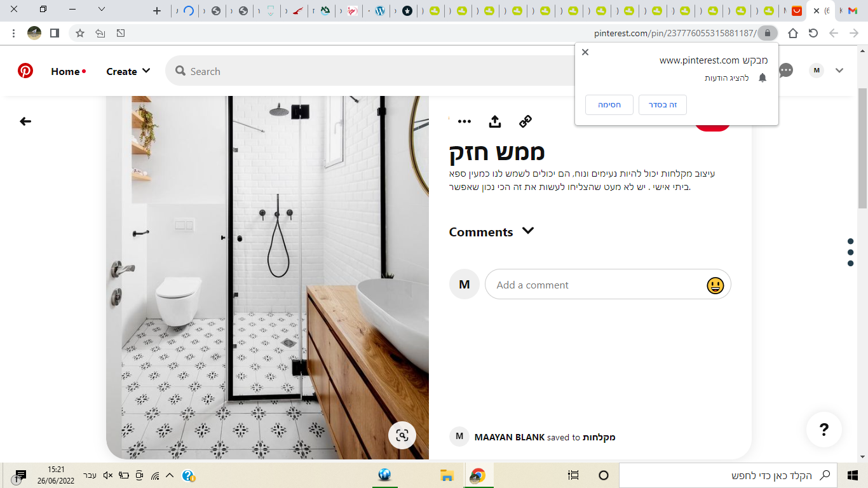The width and height of the screenshot is (868, 488).
Task: Toggle Chrome's side panel
Action: [53, 32]
